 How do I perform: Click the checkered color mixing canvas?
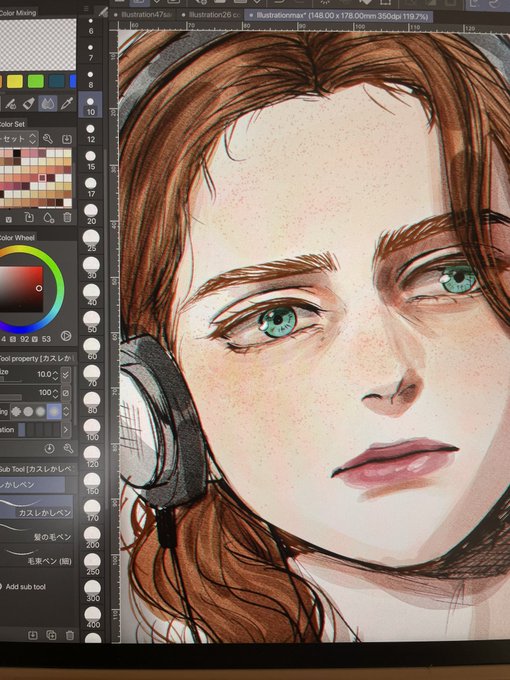(37, 45)
